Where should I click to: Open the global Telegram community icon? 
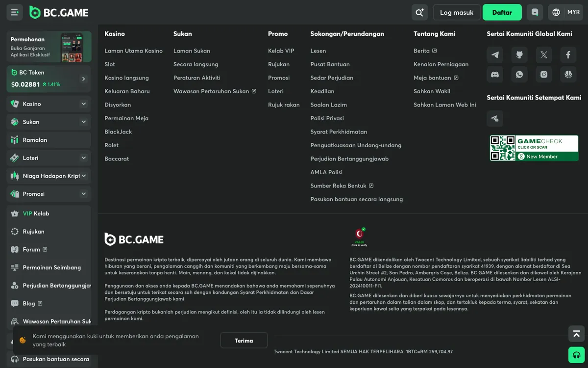[495, 55]
